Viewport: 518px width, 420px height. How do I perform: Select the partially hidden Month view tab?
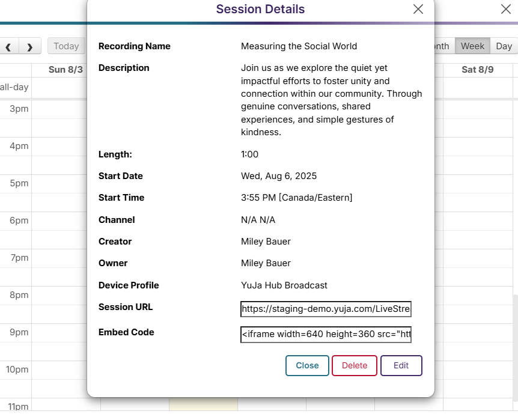pos(442,46)
